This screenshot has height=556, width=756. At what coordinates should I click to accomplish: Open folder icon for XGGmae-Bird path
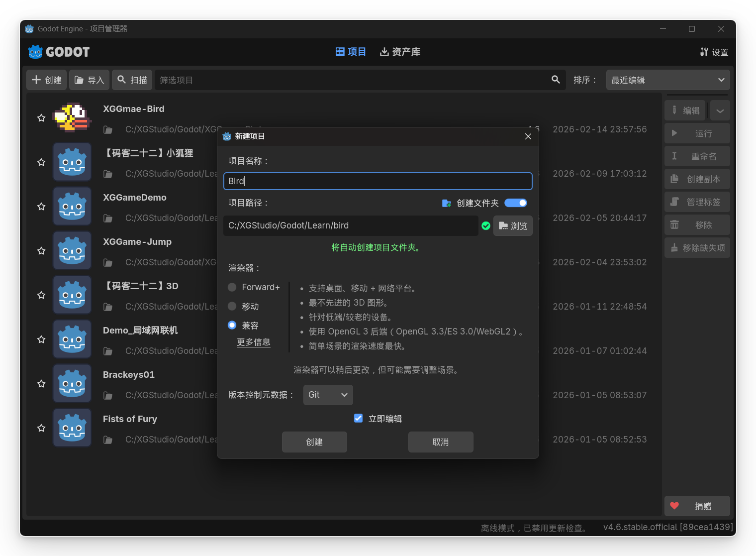pos(108,130)
